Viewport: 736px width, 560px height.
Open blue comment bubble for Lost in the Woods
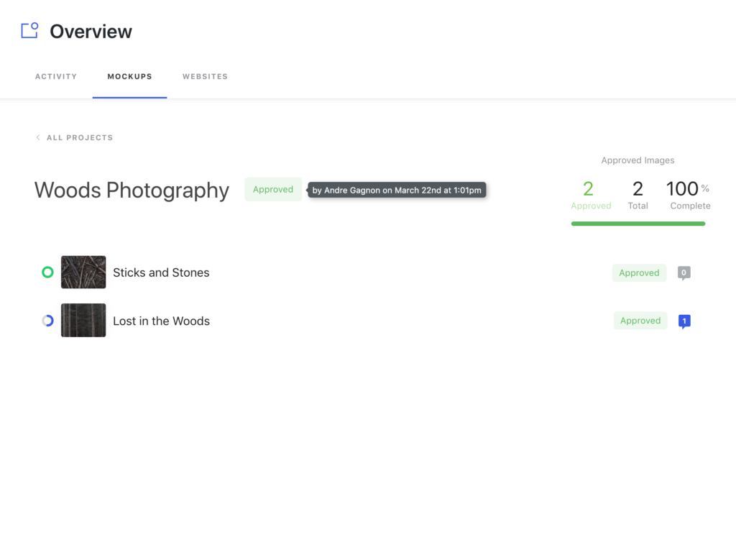[x=684, y=321]
